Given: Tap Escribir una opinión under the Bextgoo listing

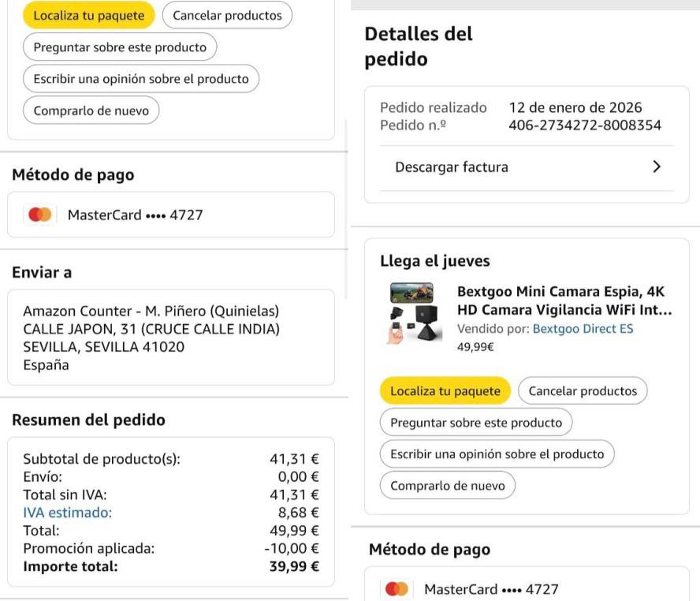Looking at the screenshot, I should pyautogui.click(x=497, y=454).
